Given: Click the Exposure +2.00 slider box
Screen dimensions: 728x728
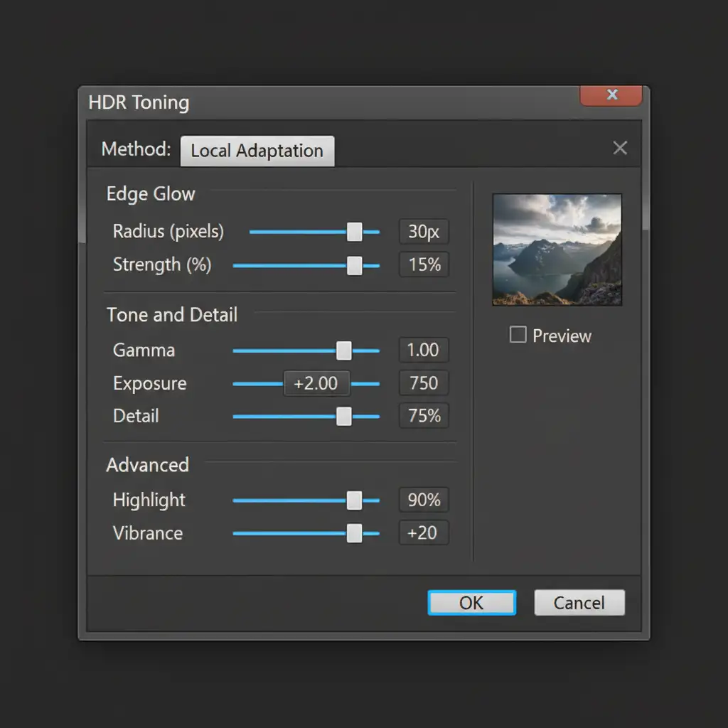Looking at the screenshot, I should [x=316, y=384].
